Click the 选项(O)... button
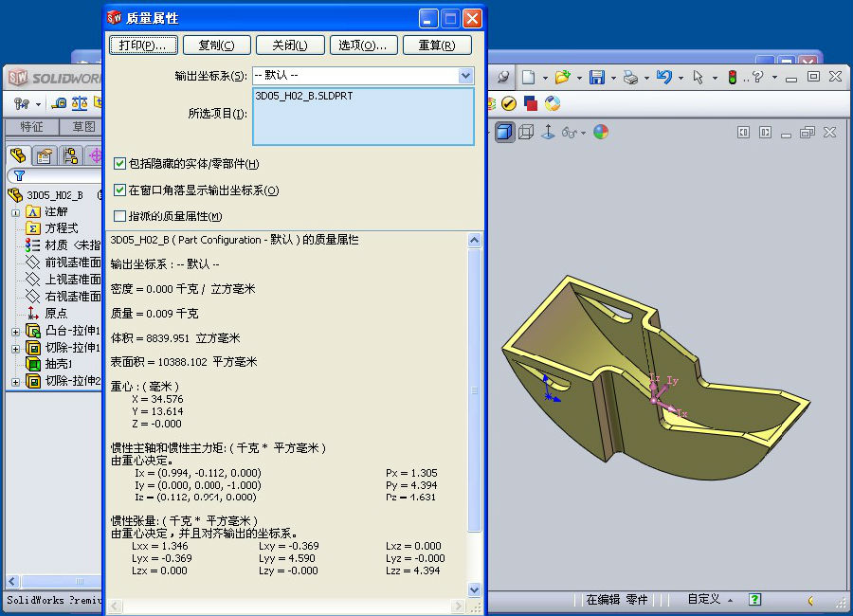Screen dimensions: 853x616 pos(363,45)
